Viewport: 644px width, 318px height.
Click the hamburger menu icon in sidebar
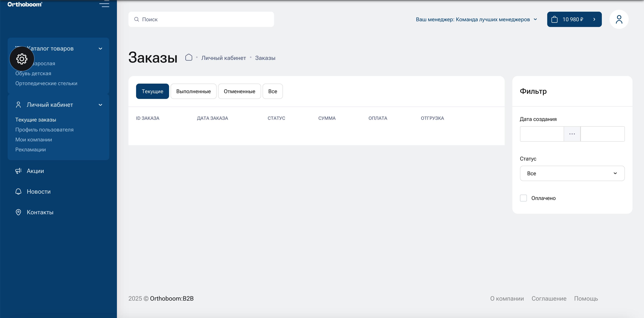click(x=104, y=4)
